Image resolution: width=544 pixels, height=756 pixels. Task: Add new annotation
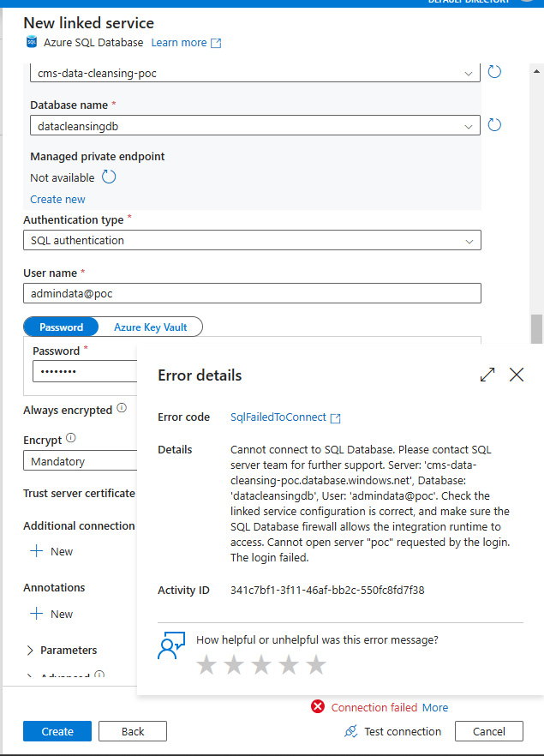pos(51,614)
